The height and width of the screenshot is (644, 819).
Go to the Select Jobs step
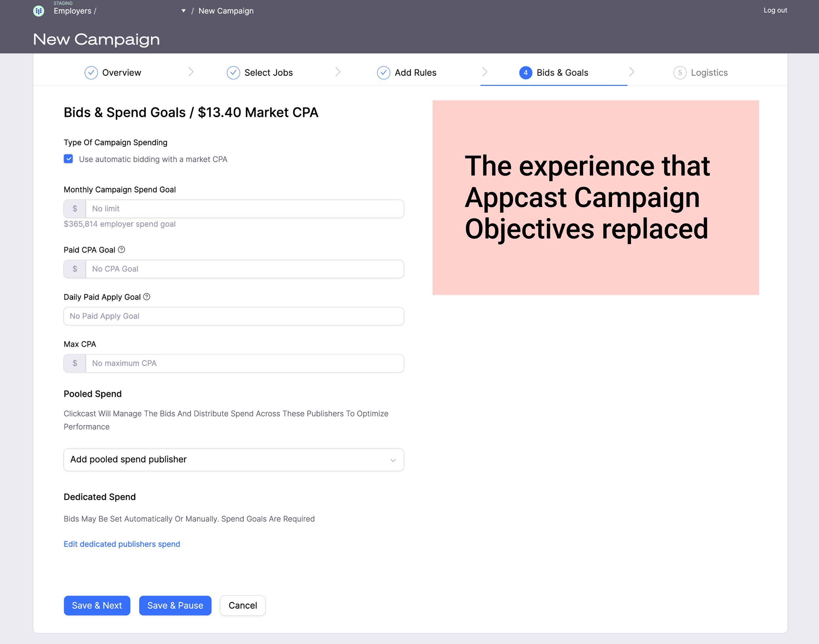(x=268, y=73)
